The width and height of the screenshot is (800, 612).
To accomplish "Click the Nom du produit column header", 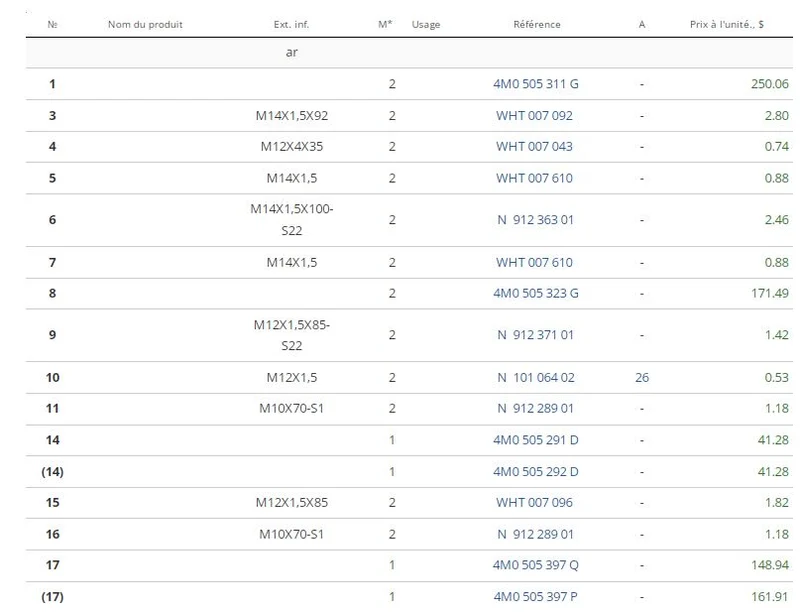I will coord(145,24).
